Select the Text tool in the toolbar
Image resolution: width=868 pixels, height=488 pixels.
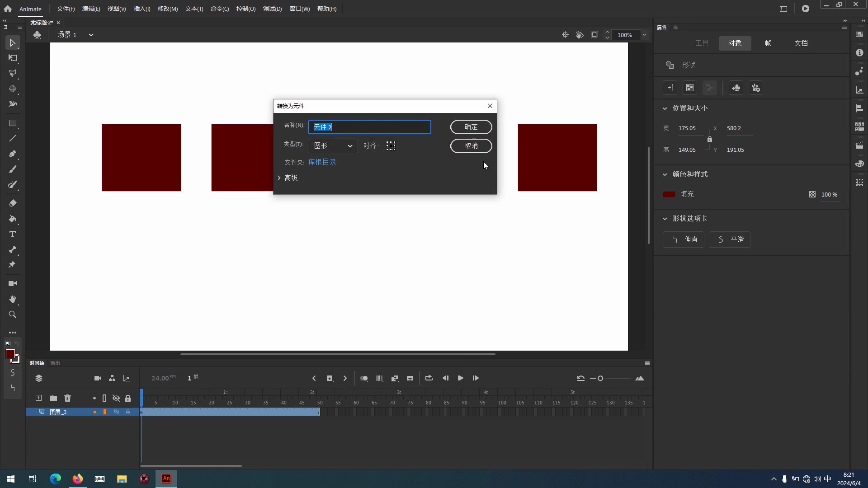[x=12, y=234]
